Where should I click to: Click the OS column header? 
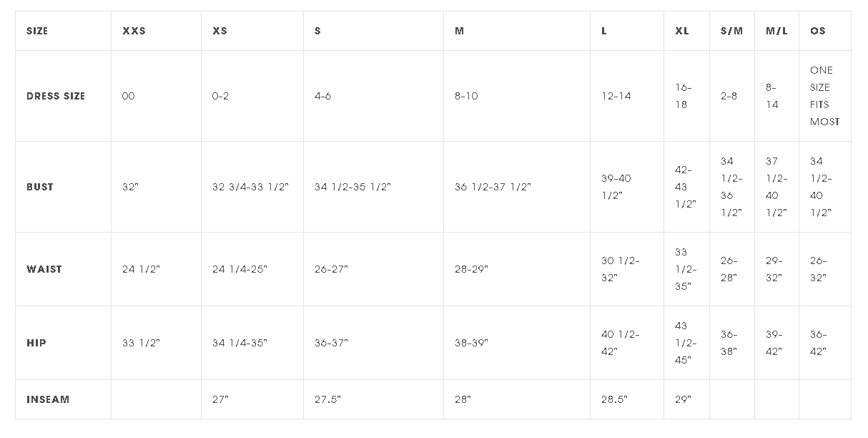click(x=818, y=31)
